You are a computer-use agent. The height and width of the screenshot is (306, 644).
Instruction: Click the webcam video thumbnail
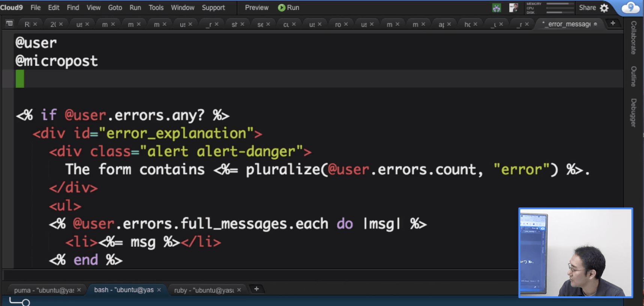[x=576, y=253]
